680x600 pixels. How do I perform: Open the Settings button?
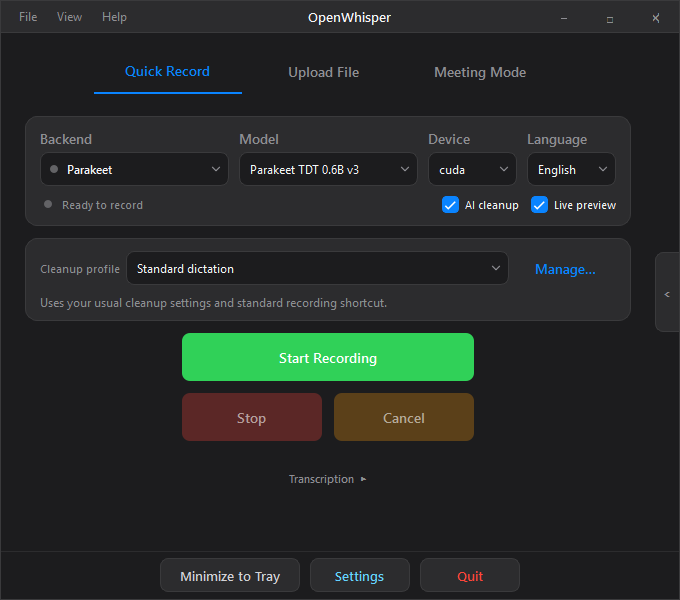click(360, 576)
